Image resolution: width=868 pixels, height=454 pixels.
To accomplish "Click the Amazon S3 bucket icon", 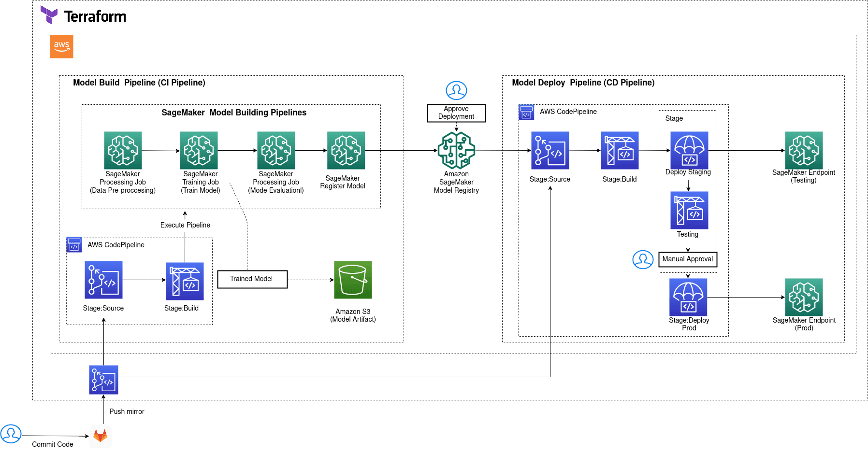I will (353, 280).
